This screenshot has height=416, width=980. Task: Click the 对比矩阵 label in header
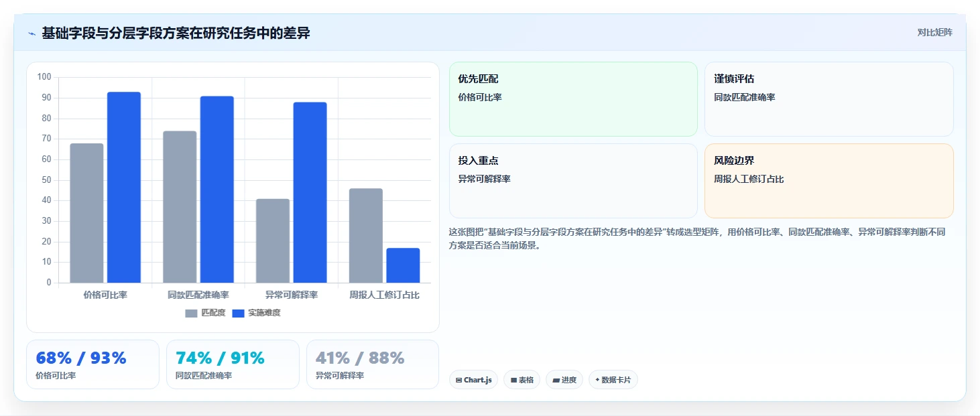934,32
